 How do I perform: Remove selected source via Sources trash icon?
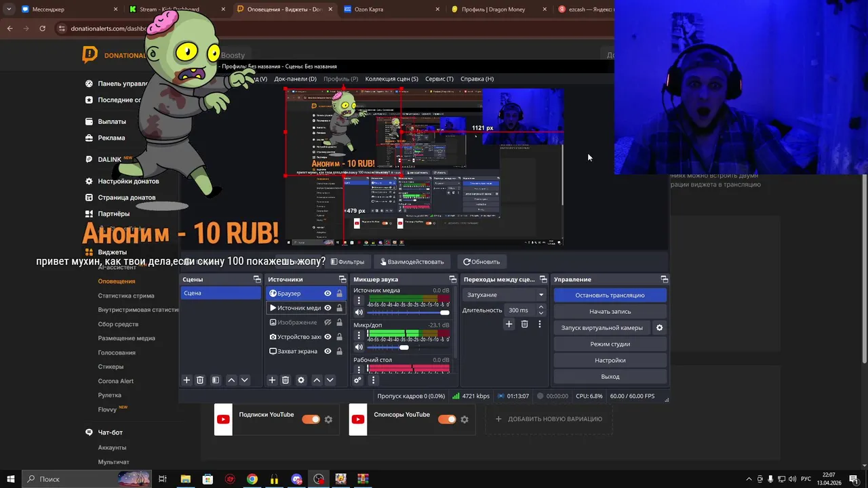coord(285,380)
